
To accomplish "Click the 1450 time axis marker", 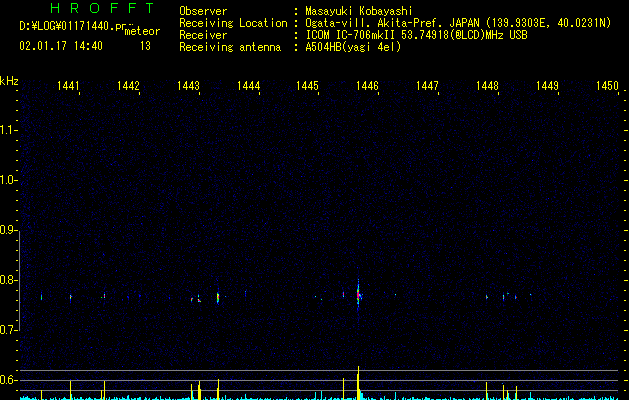I will coord(607,86).
